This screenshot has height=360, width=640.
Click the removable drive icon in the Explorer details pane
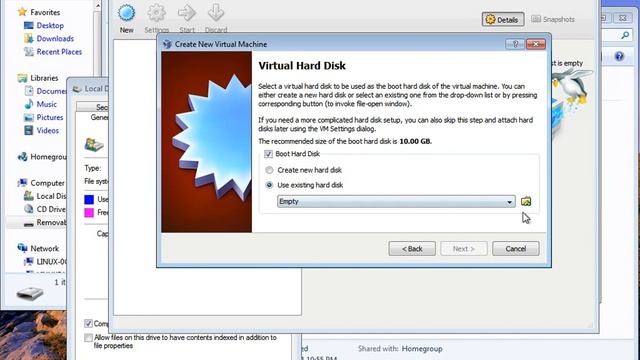(x=30, y=293)
